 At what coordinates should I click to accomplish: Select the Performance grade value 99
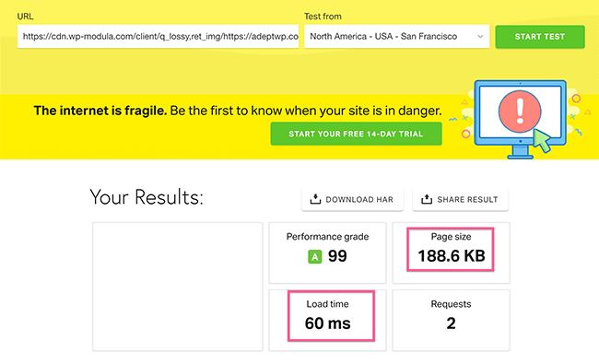(337, 256)
